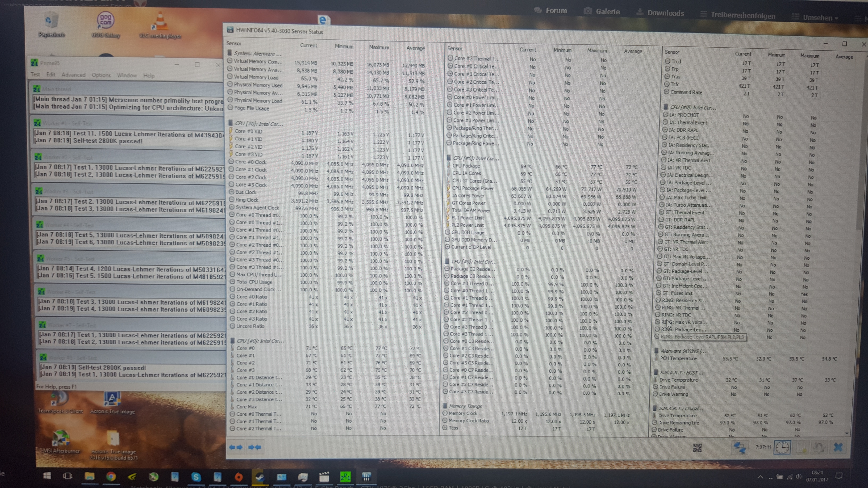Click the Maximum column header in first panel
Viewport: 868px width, 488px height.
point(379,47)
